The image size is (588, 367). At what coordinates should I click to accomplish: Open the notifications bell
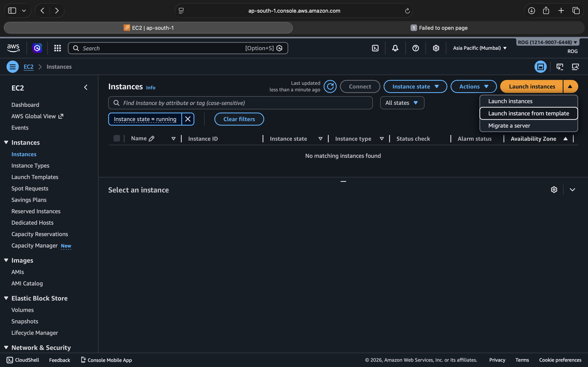click(395, 48)
